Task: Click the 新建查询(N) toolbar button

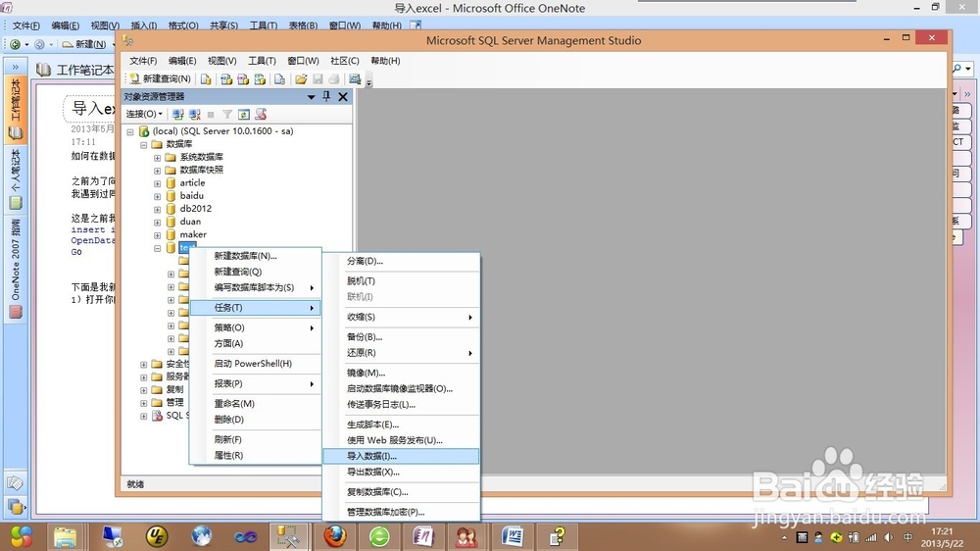Action: [x=160, y=78]
